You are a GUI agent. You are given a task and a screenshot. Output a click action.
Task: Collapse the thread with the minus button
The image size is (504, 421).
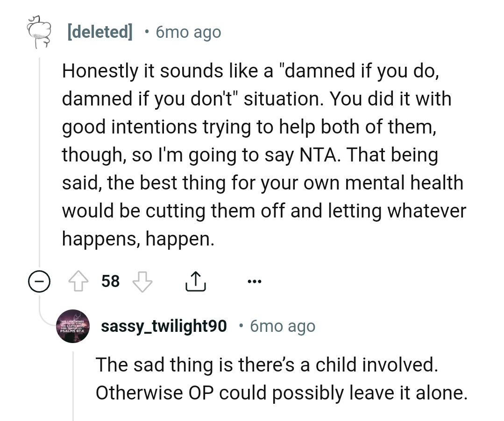[x=38, y=281]
